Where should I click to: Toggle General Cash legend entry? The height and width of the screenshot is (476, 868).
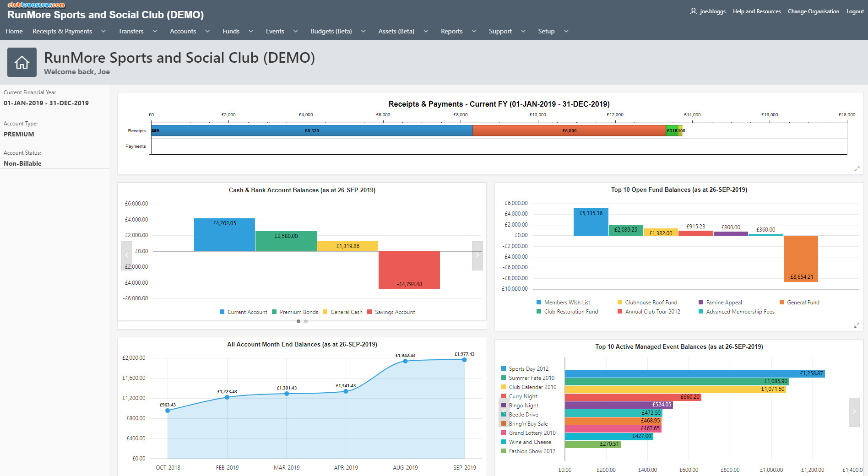click(x=342, y=312)
